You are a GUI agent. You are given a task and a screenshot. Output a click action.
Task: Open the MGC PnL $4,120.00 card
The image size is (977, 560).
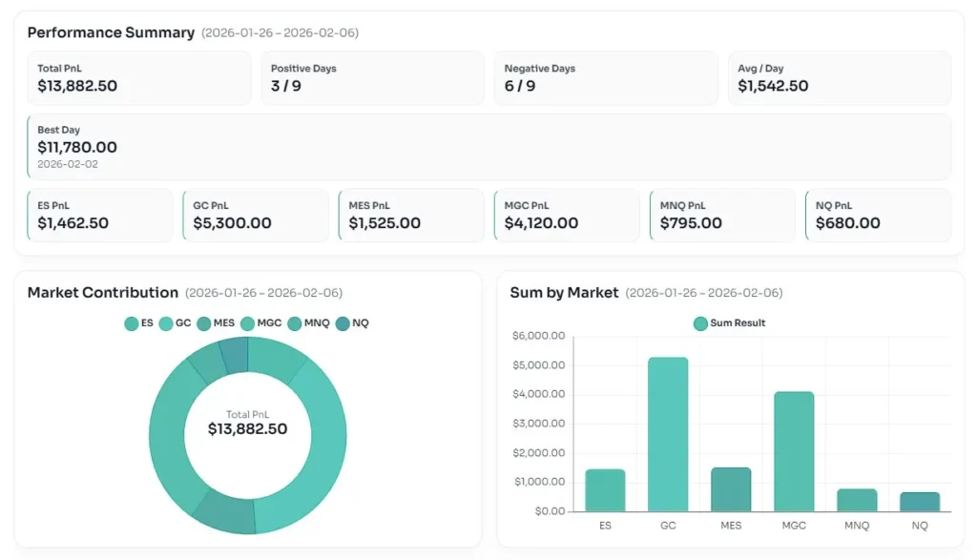566,215
